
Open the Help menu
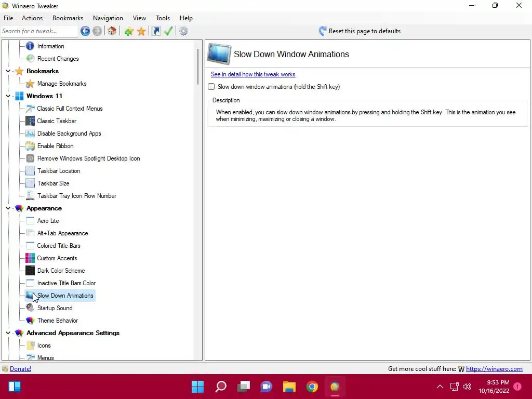(186, 18)
